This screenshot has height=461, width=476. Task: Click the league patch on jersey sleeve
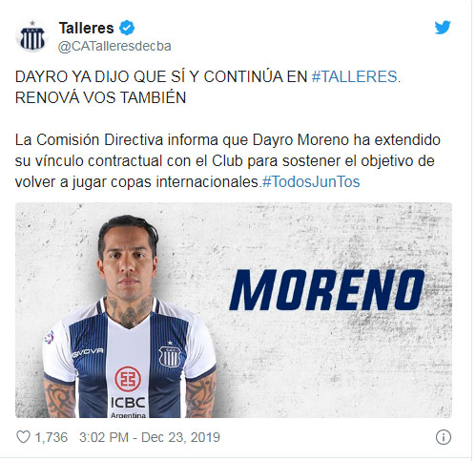pos(49,337)
